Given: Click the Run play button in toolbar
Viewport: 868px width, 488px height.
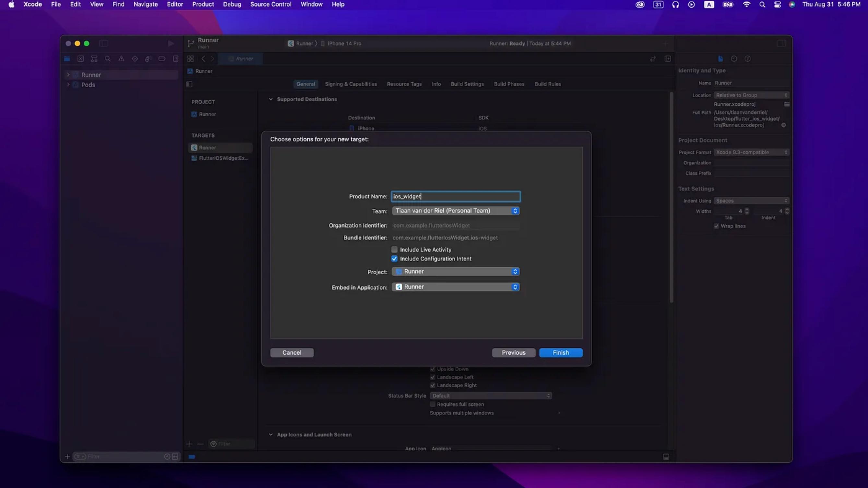Looking at the screenshot, I should coord(171,43).
